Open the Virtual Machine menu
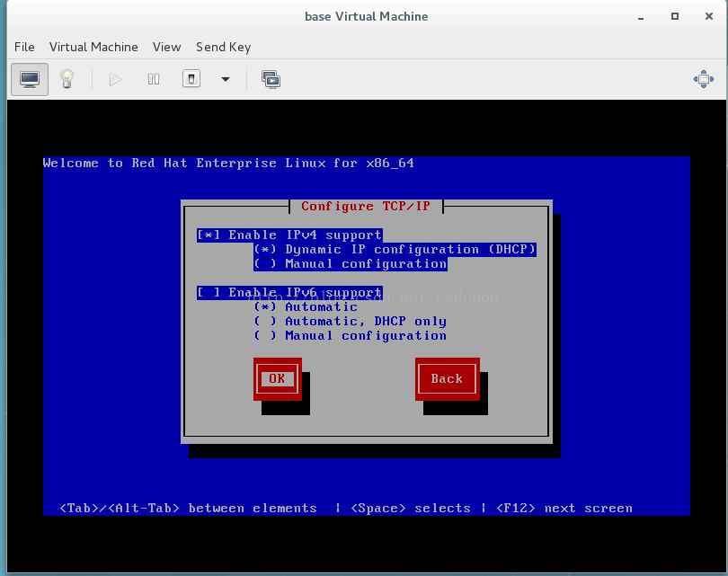The height and width of the screenshot is (576, 728). tap(93, 47)
